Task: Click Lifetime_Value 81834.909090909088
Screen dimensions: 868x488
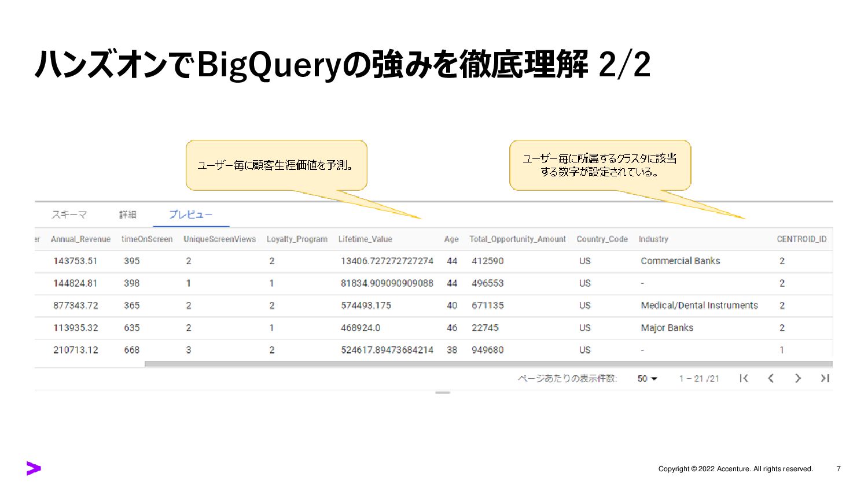Action: coord(387,283)
